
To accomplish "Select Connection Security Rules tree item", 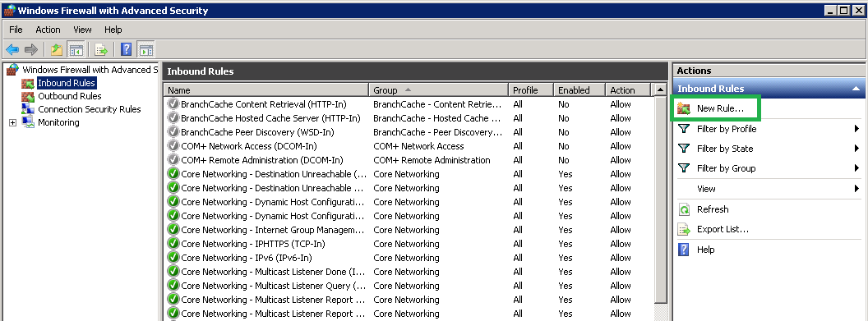I will 89,109.
